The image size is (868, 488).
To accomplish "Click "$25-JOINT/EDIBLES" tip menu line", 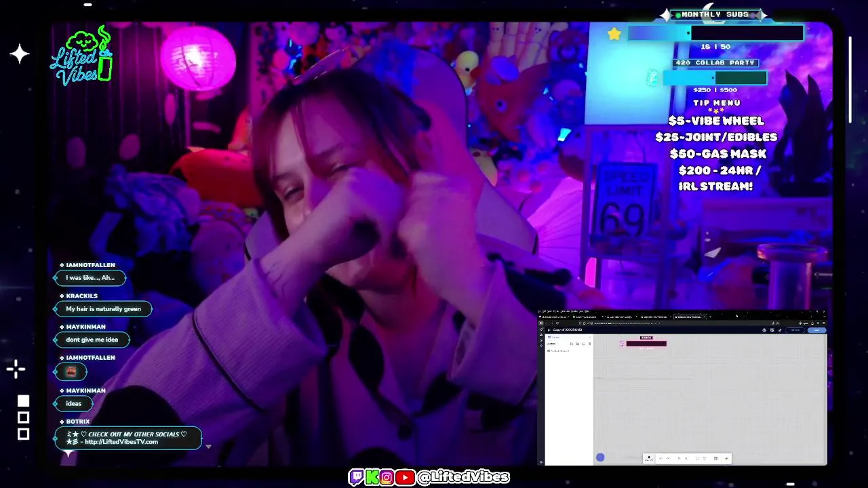I will coord(716,137).
